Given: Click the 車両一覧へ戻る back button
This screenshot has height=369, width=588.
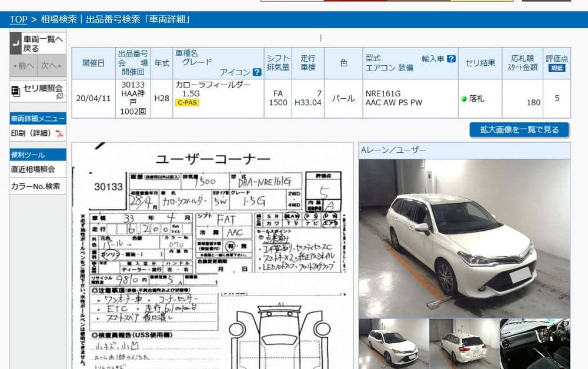Looking at the screenshot, I should click(38, 43).
